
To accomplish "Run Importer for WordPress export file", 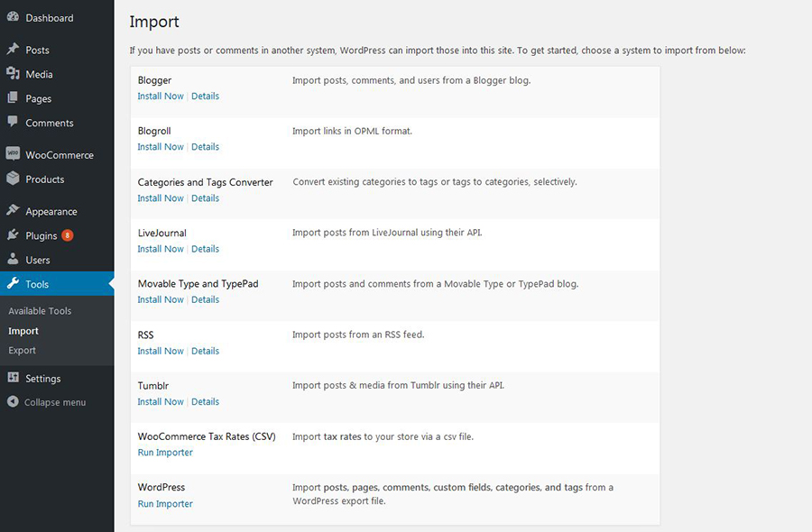I will pyautogui.click(x=165, y=503).
